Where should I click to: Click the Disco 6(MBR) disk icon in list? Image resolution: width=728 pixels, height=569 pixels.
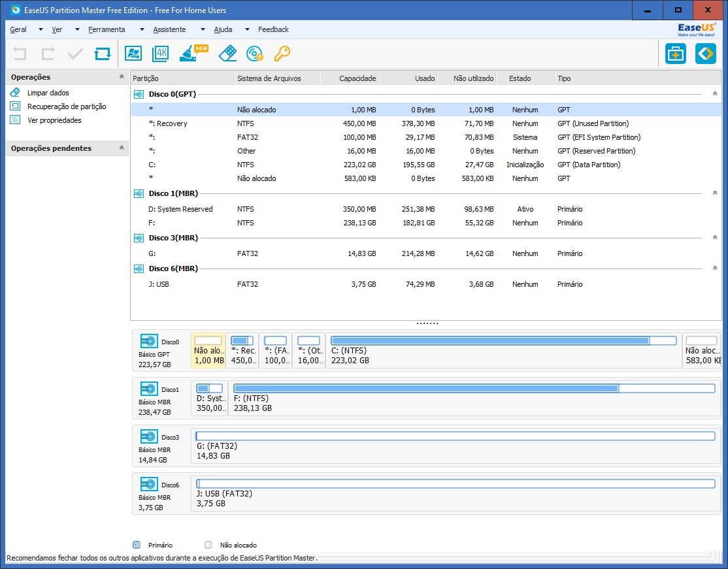139,268
